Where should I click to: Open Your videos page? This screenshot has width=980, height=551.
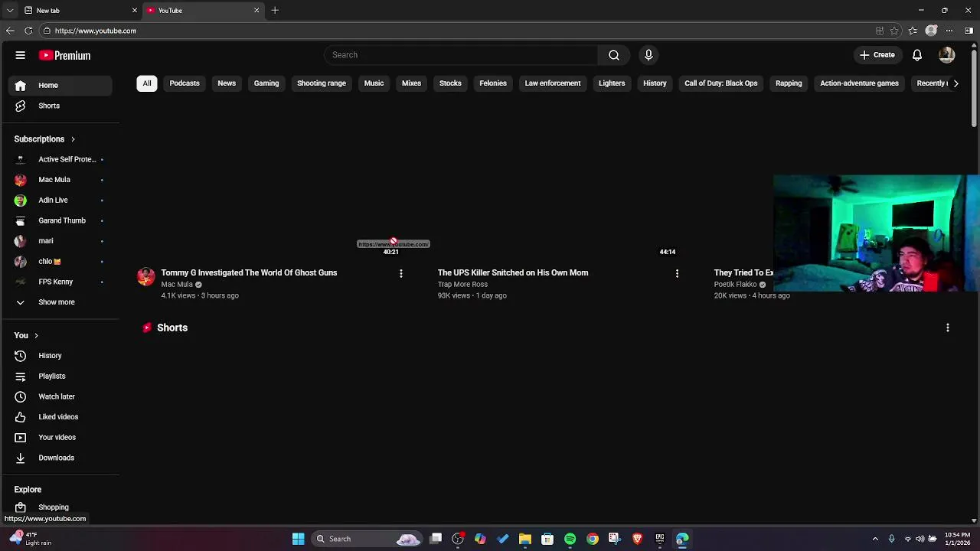61,437
